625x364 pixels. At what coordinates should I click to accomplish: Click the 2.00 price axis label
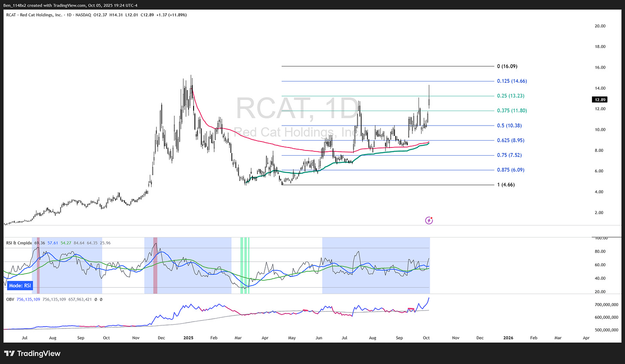(x=600, y=213)
